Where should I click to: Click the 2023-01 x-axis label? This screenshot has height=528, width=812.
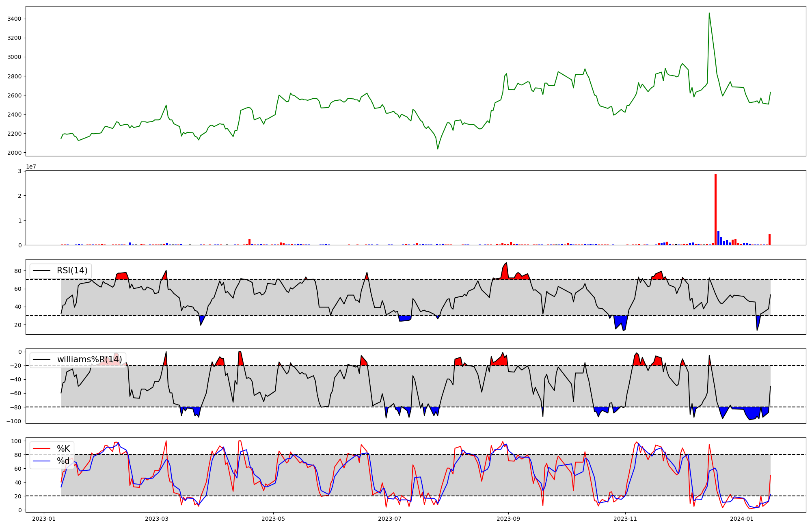tap(44, 519)
